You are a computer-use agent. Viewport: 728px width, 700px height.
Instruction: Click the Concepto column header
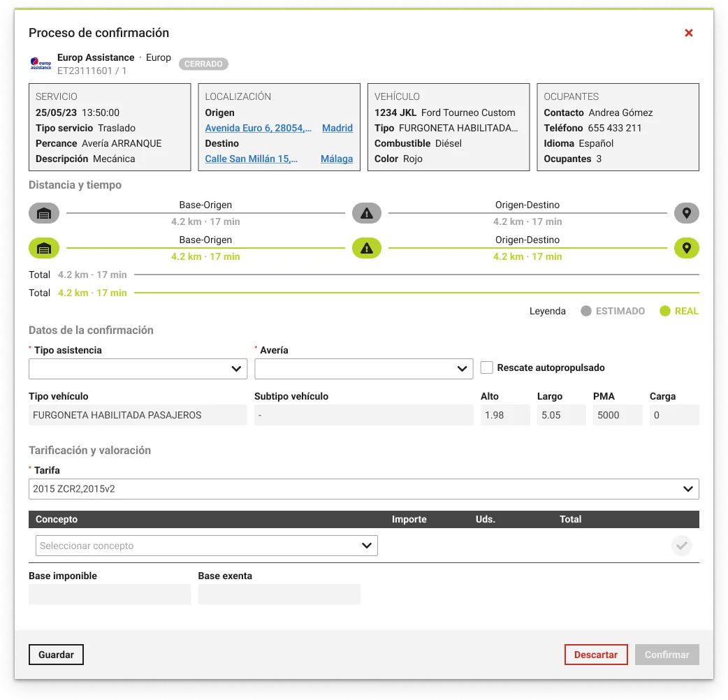click(57, 520)
